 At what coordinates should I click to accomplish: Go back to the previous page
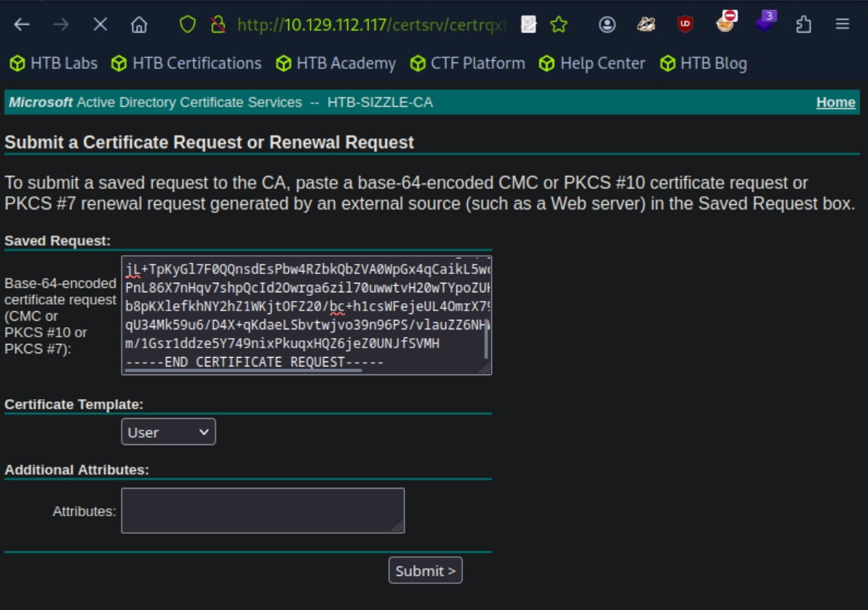[x=22, y=24]
